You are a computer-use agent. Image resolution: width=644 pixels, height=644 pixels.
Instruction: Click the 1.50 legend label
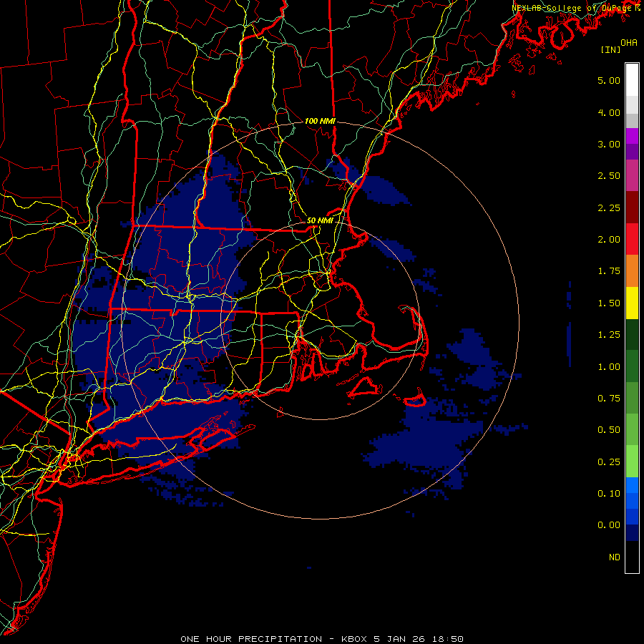point(609,303)
